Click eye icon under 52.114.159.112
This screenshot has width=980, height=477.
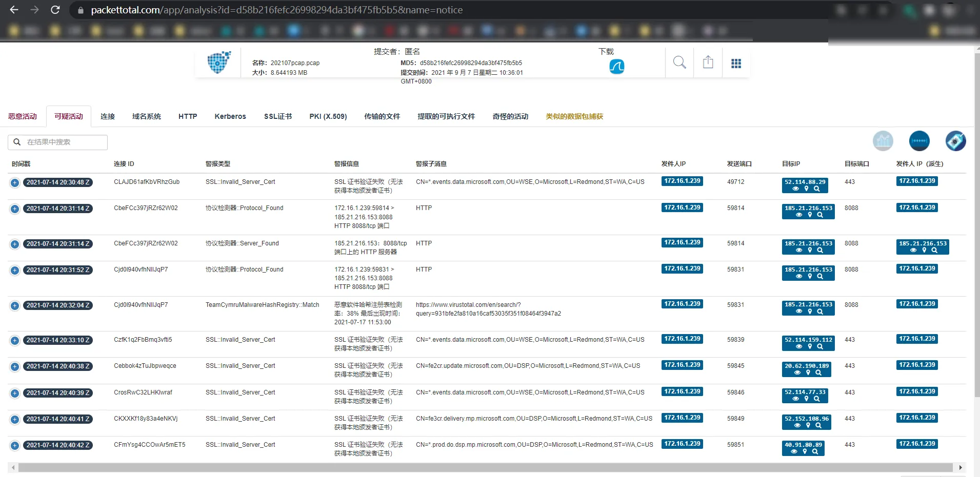pyautogui.click(x=799, y=346)
